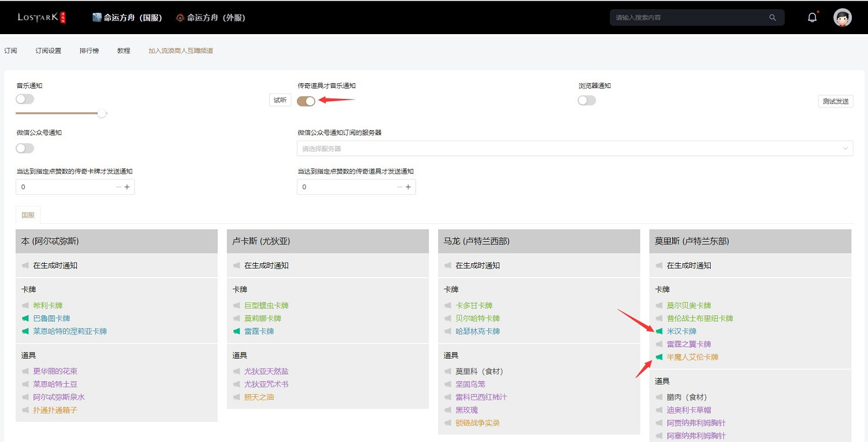Click the 命运方舟（外服）game icon

179,17
